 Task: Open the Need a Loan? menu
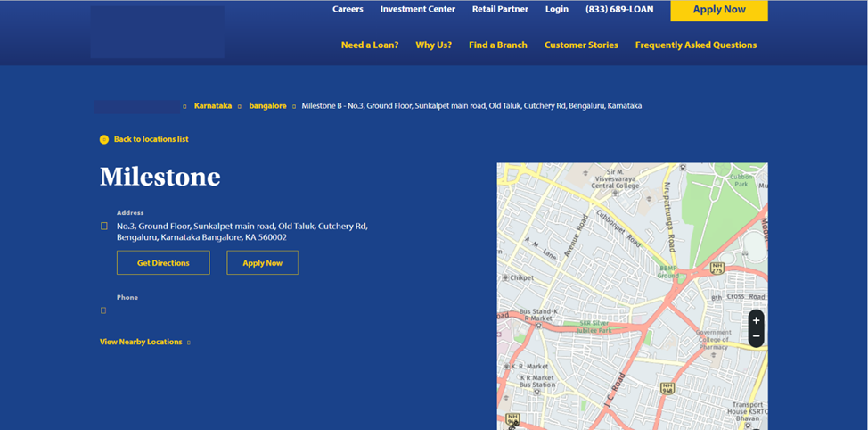tap(370, 45)
